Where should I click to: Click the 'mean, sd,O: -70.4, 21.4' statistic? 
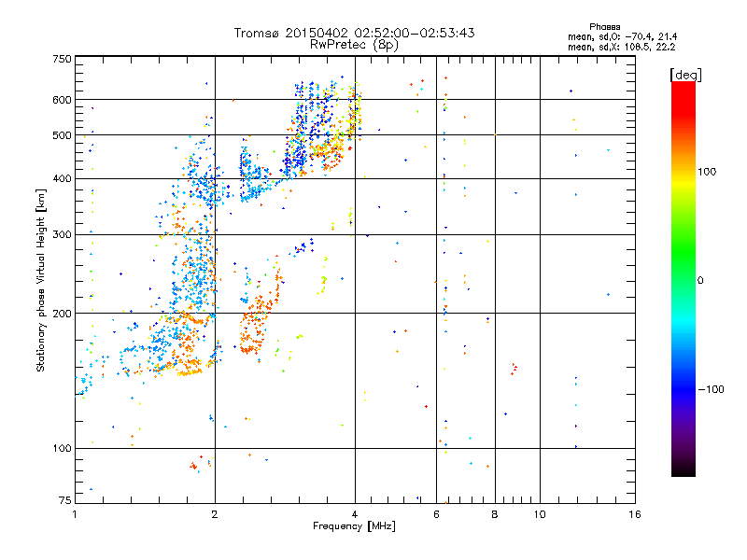pyautogui.click(x=622, y=36)
